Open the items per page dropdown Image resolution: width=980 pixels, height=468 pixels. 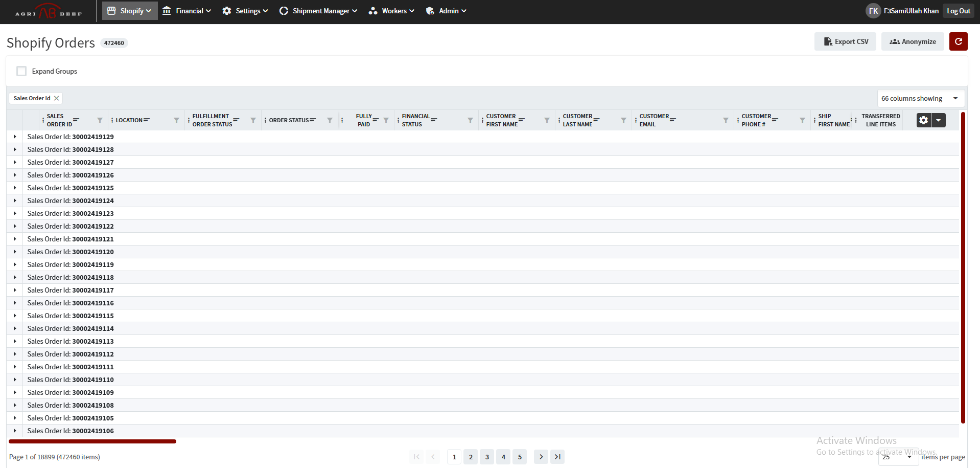pos(898,457)
